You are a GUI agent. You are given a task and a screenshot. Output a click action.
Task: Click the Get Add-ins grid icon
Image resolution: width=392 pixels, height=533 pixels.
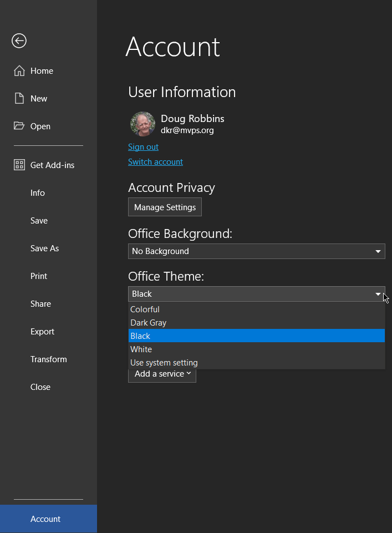coord(19,165)
